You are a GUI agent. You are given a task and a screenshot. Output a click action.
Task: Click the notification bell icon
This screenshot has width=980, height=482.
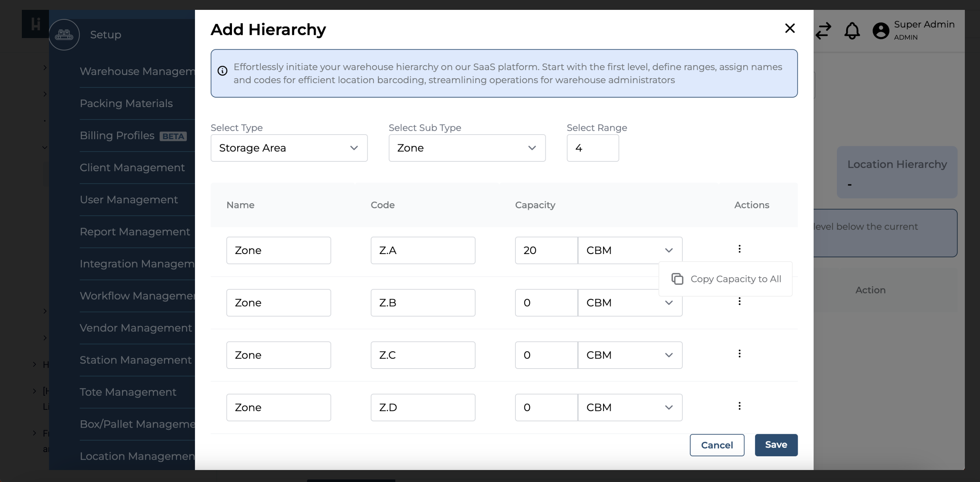tap(852, 31)
